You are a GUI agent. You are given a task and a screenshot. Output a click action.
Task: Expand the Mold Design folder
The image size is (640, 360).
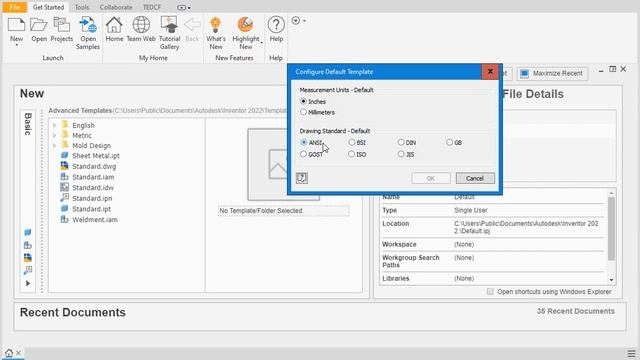tap(54, 145)
